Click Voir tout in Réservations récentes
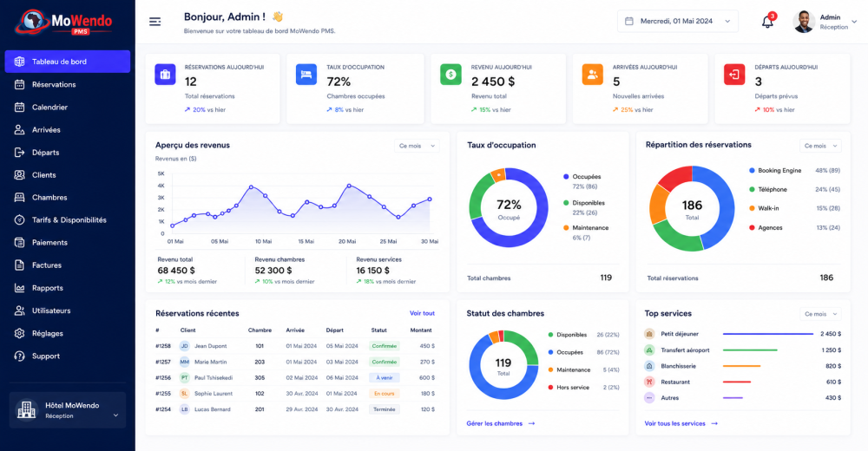868x451 pixels. click(422, 313)
